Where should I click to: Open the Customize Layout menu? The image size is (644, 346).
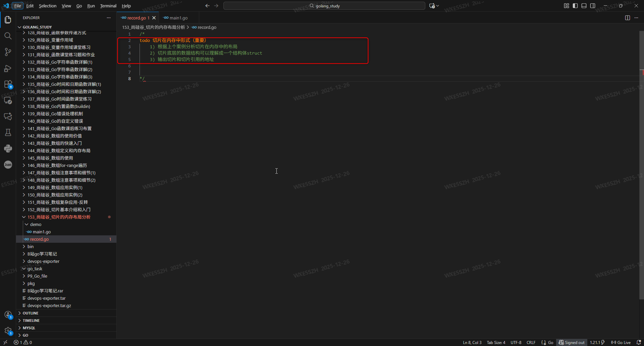point(567,6)
